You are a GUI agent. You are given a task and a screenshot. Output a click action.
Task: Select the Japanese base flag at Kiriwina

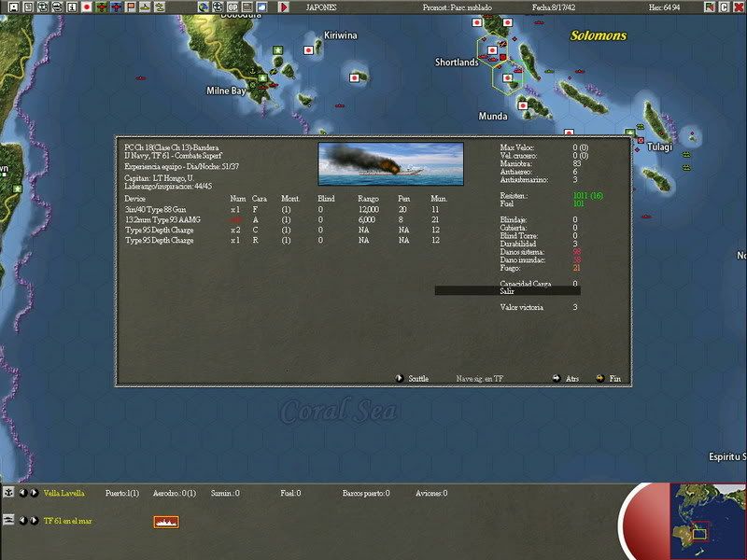309,50
